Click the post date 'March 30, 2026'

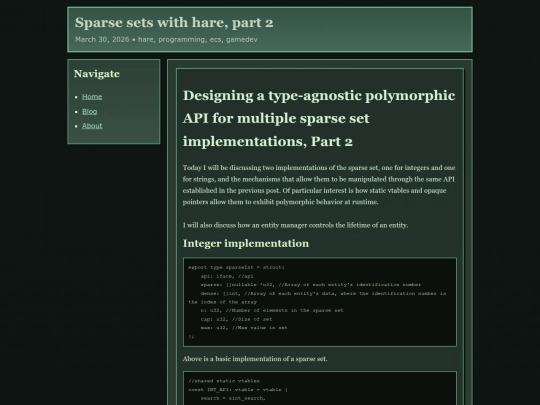click(x=102, y=40)
